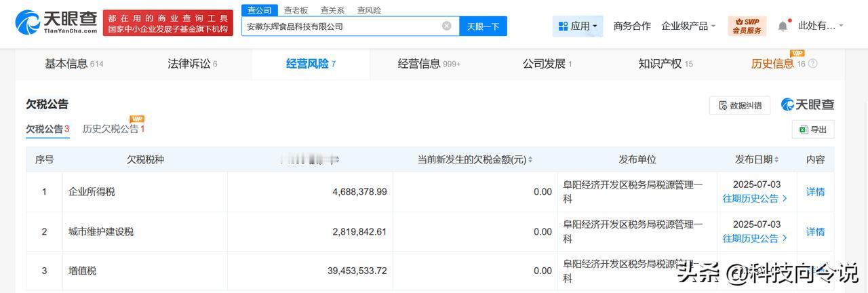Click the 天眼一下 search button
The width and height of the screenshot is (868, 293).
483,26
